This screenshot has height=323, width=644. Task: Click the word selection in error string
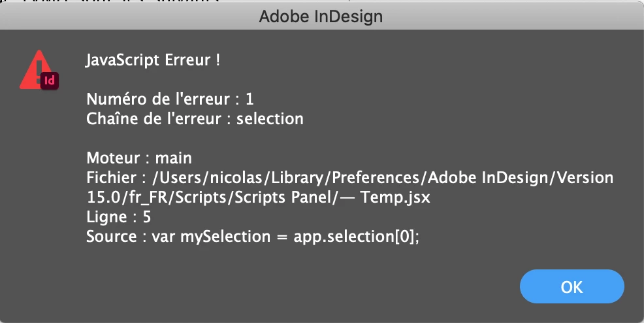270,119
